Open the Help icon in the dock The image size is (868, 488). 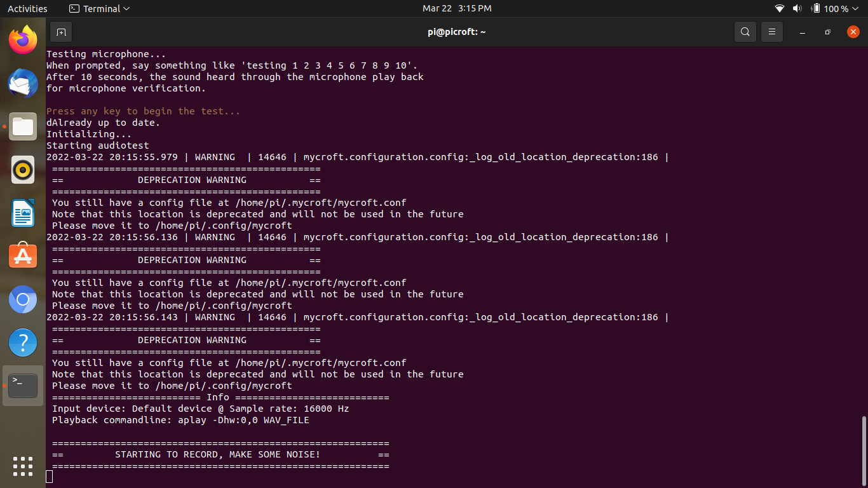23,342
